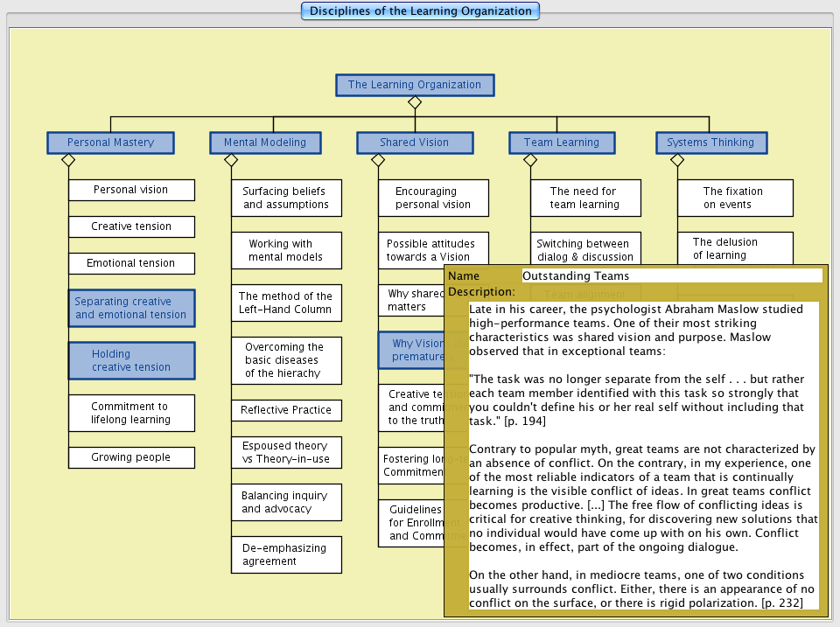This screenshot has height=627, width=840.
Task: Select the Holding creative tension box
Action: point(131,360)
